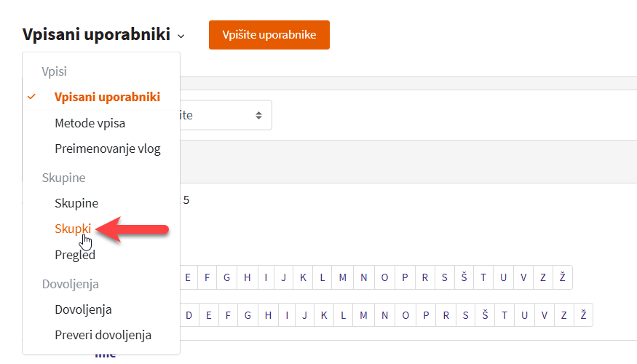Filter by letter Z in first row
637x364 pixels.
543,277
